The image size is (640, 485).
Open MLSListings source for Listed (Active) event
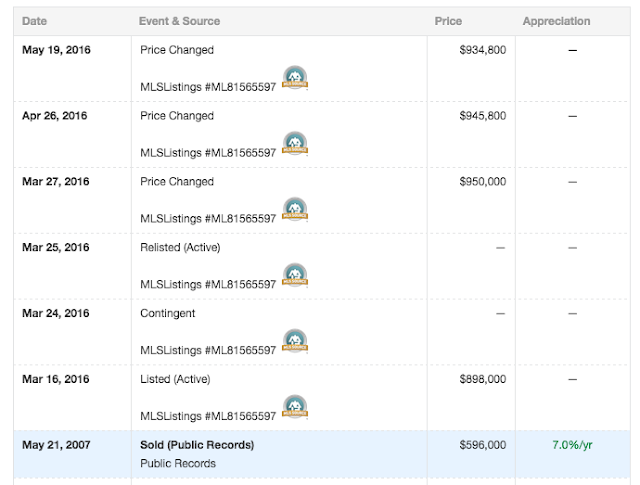208,417
